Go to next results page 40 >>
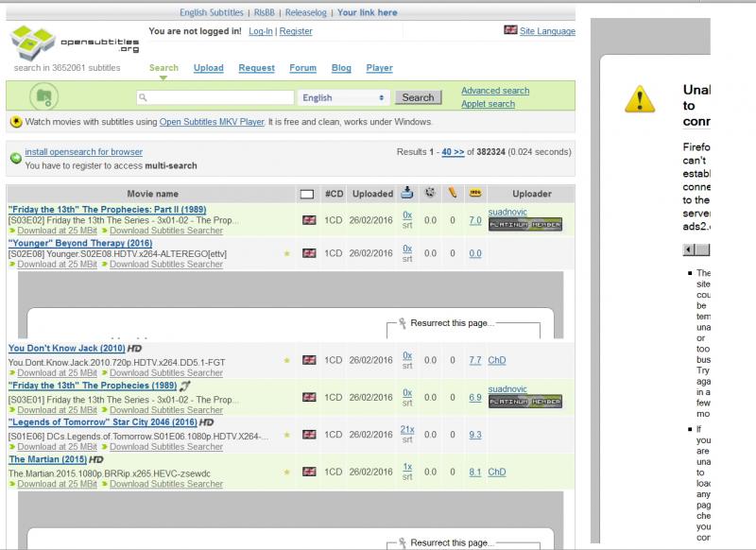 point(452,151)
